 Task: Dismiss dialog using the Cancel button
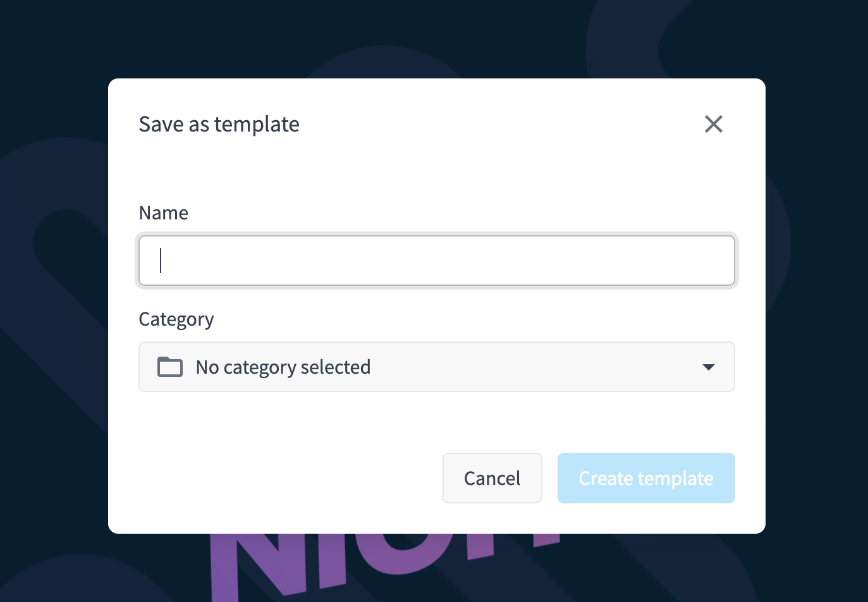click(x=492, y=478)
